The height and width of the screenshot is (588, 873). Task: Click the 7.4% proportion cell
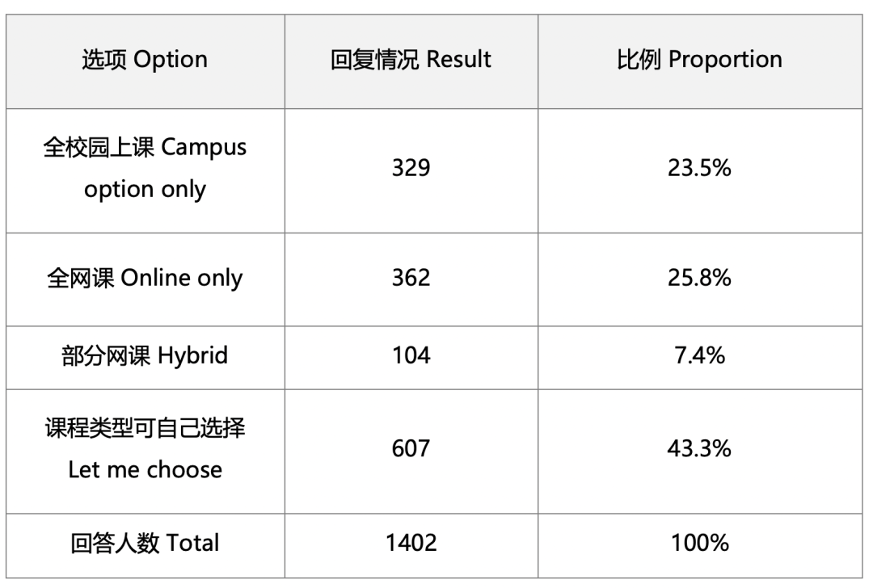tap(699, 356)
